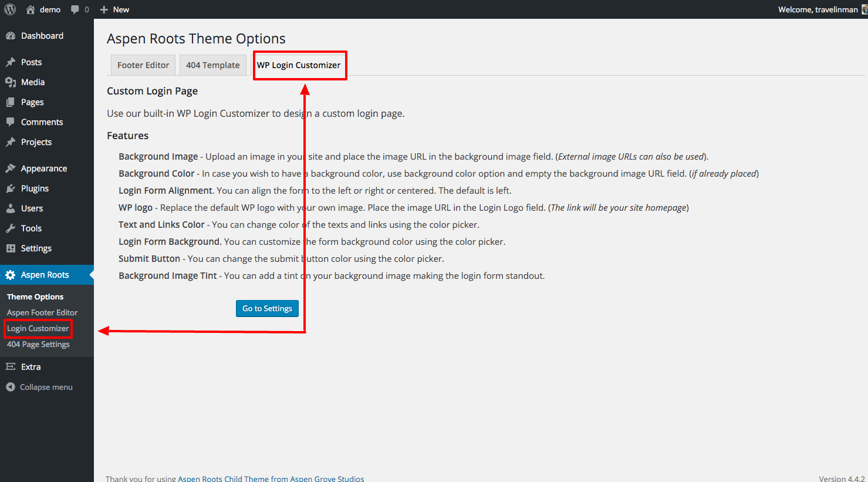Click the Custom Login Page heading

152,91
